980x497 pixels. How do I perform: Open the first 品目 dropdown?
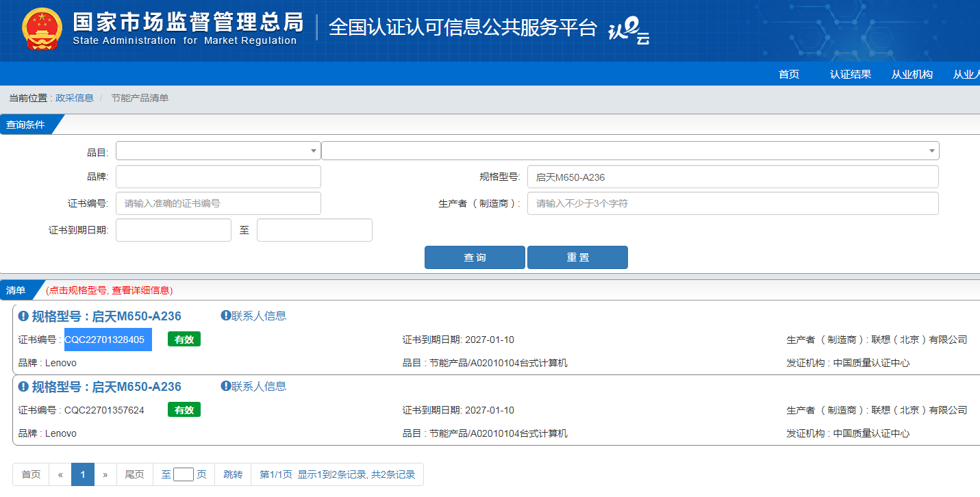click(x=218, y=151)
